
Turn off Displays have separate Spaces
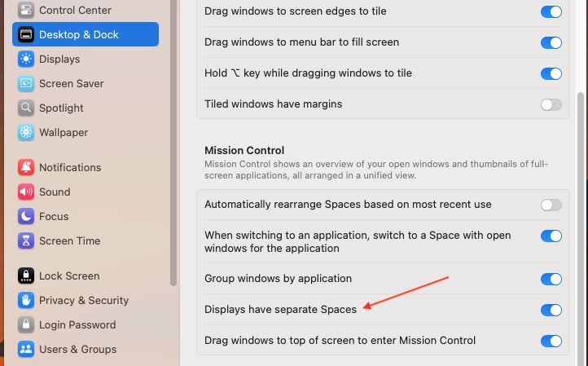(551, 310)
